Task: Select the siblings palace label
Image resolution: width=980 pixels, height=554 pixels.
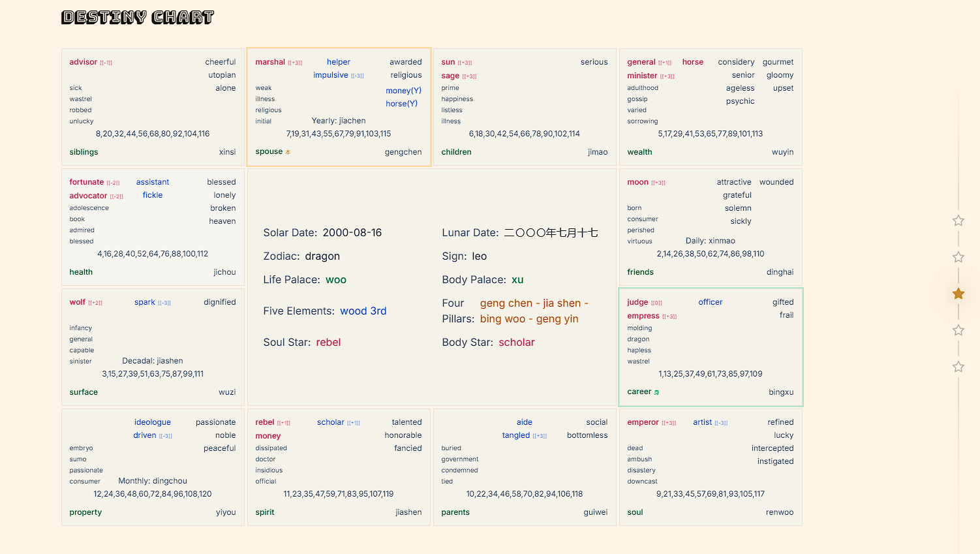Action: [84, 152]
